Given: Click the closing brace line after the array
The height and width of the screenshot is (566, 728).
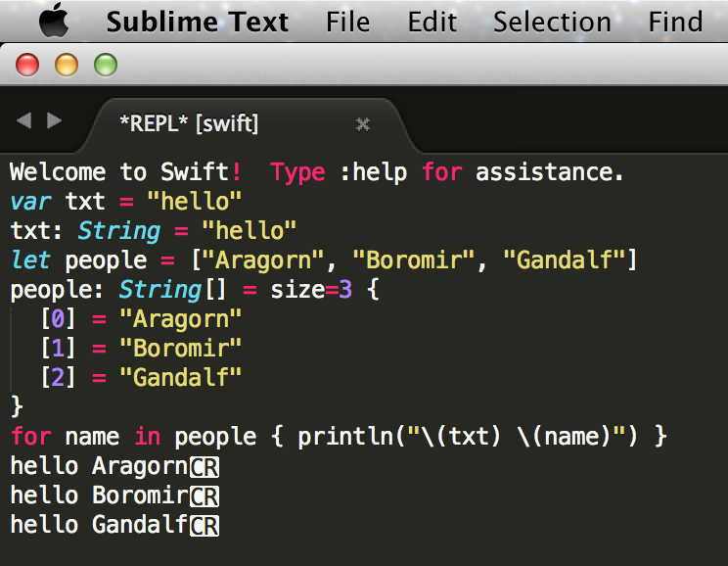Looking at the screenshot, I should (17, 407).
